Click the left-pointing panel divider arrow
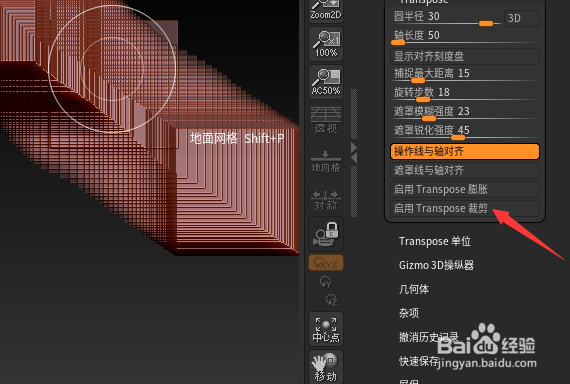The image size is (570, 384). [354, 157]
